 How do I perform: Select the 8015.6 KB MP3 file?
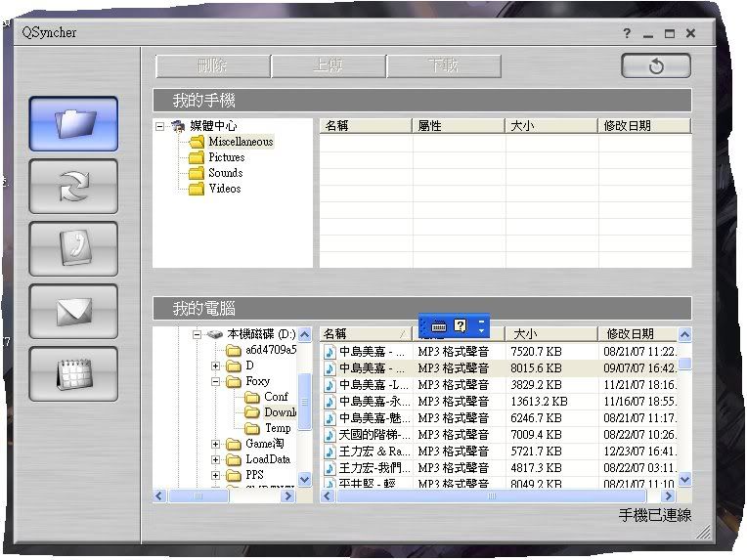click(500, 368)
